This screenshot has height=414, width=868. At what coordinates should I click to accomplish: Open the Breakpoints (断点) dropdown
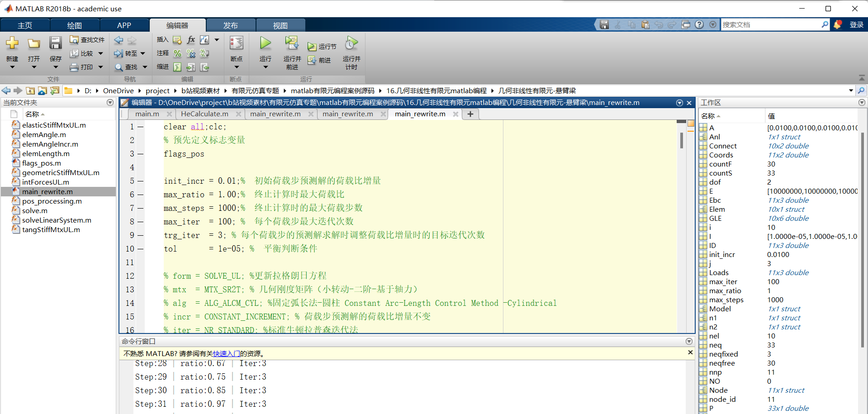[236, 67]
